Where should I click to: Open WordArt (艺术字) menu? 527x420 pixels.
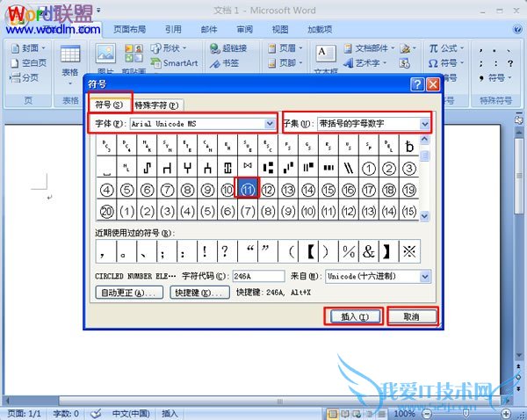tap(365, 63)
